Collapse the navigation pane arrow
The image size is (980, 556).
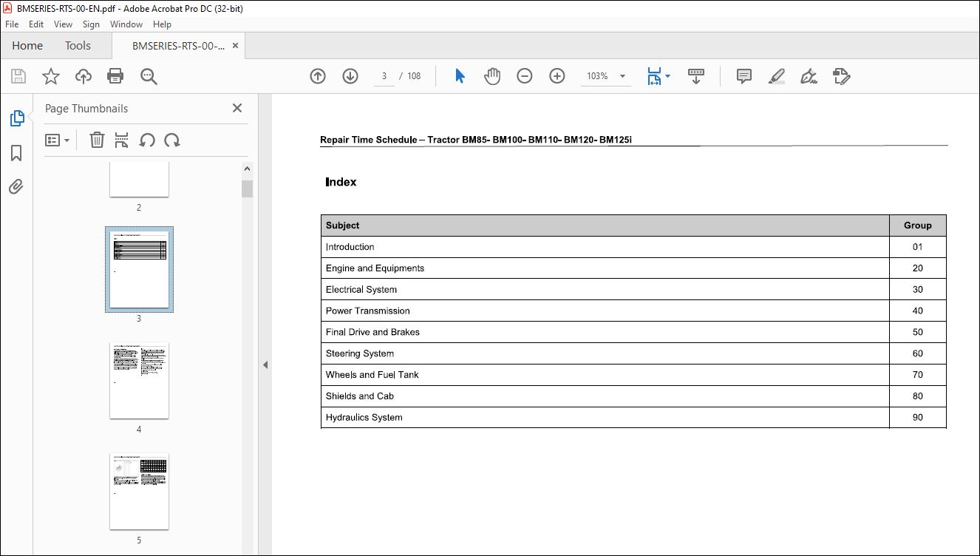265,365
